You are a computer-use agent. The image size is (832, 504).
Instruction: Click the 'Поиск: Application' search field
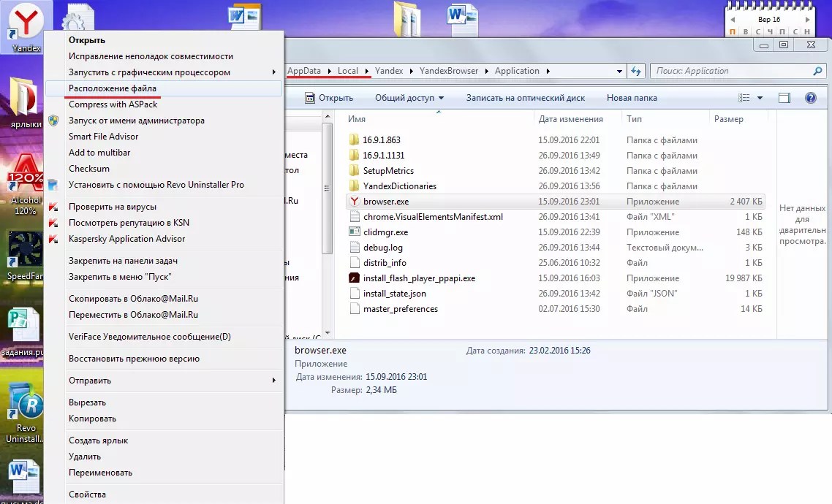point(731,71)
